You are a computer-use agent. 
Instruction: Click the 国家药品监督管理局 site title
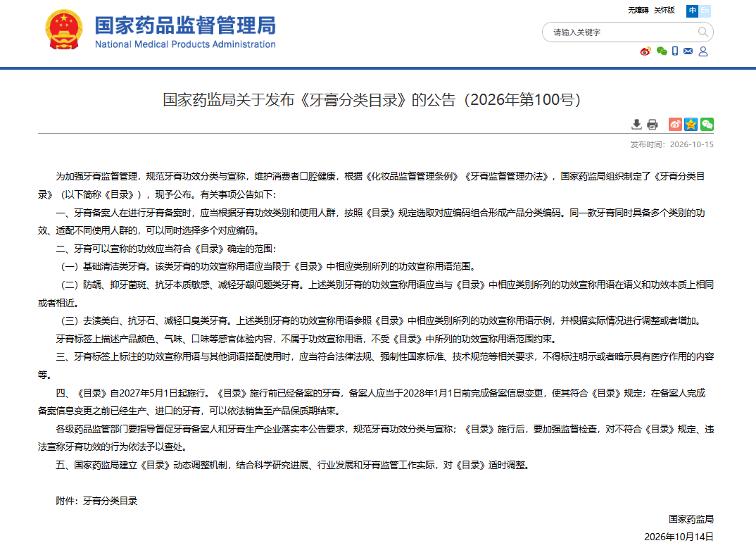click(x=185, y=25)
